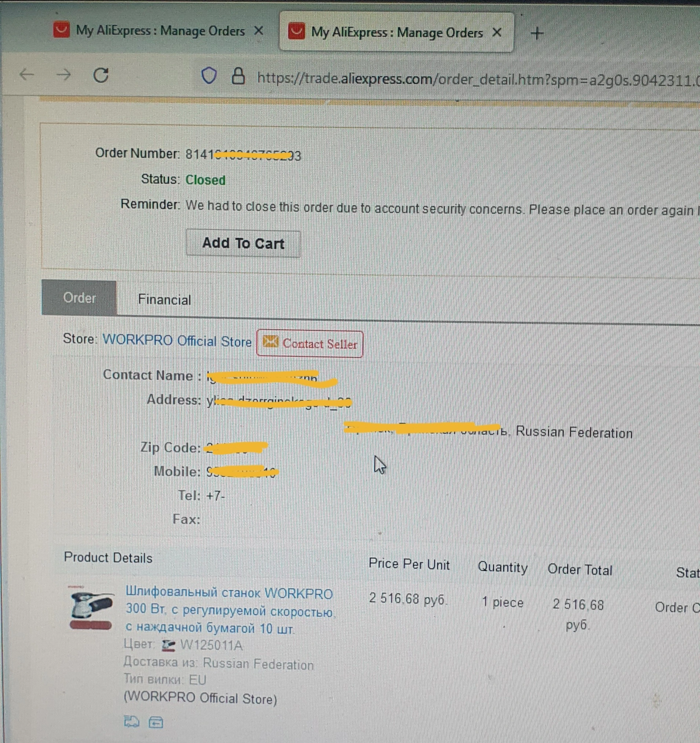This screenshot has width=700, height=743.
Task: Click the Доставка из Russian Federation line
Action: (x=219, y=663)
